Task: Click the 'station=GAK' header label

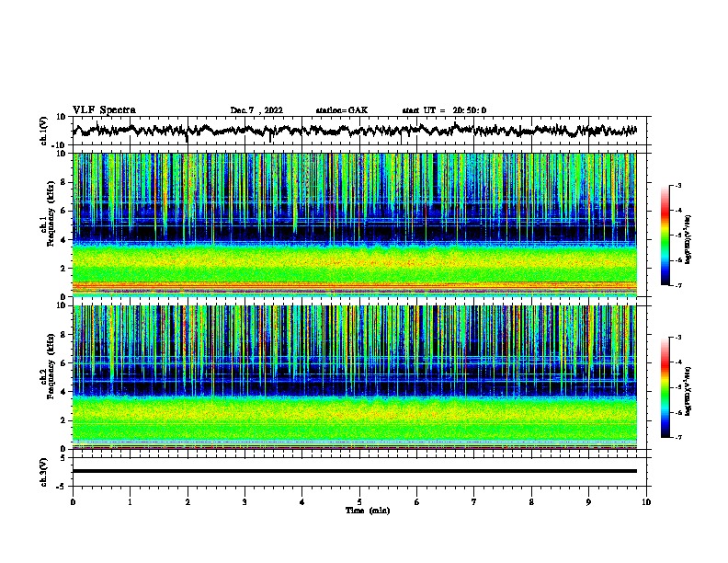Action: pos(342,110)
